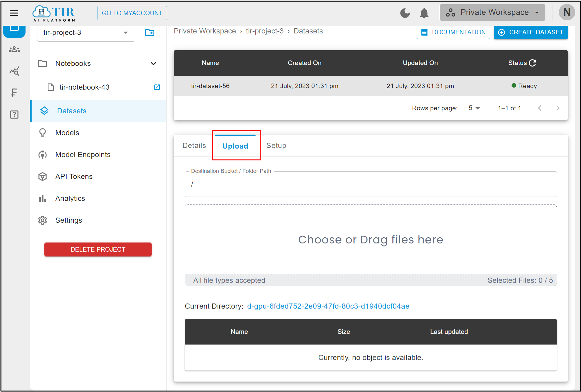Click GO TO MYACCOUNT button
The width and height of the screenshot is (581, 392).
[132, 13]
